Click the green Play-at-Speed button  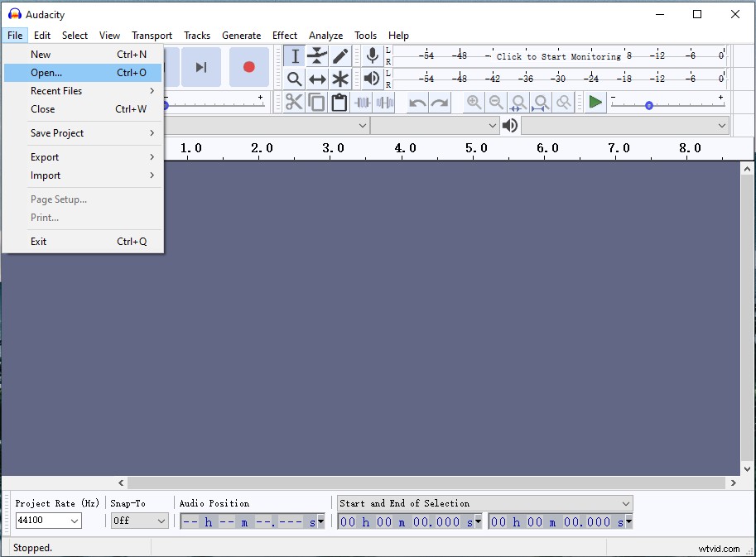point(595,102)
